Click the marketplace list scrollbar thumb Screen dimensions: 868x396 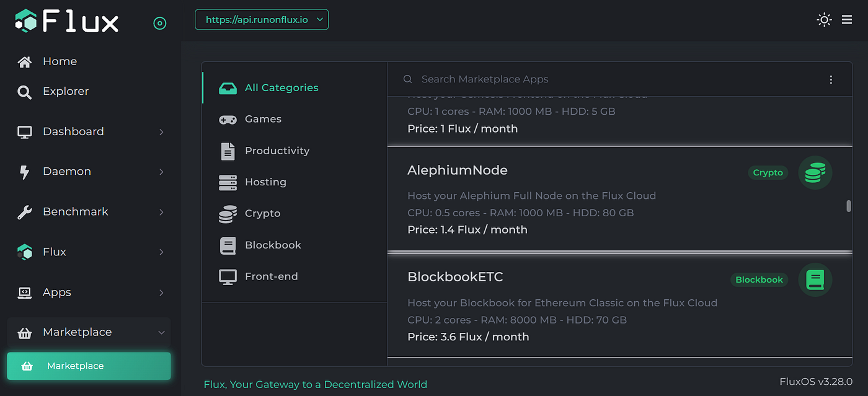(x=848, y=206)
